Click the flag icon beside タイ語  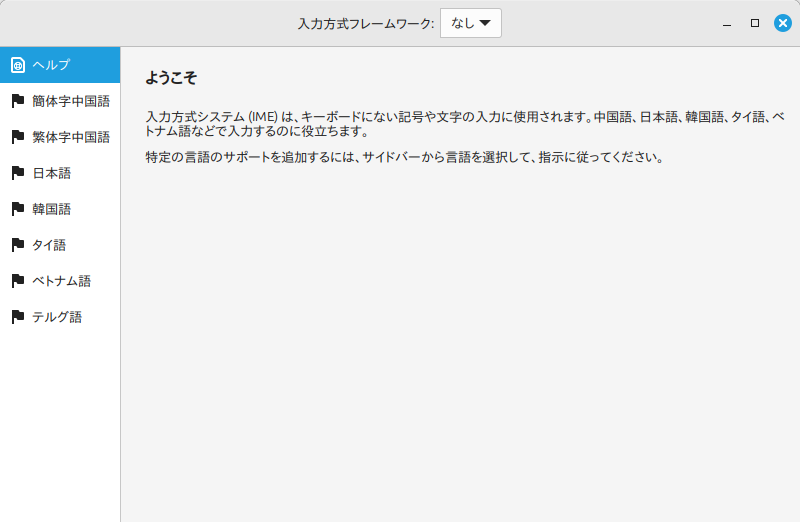18,245
